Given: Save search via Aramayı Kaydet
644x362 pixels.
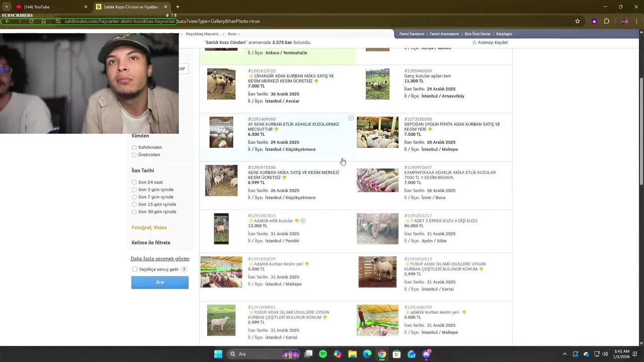Looking at the screenshot, I should [x=490, y=43].
